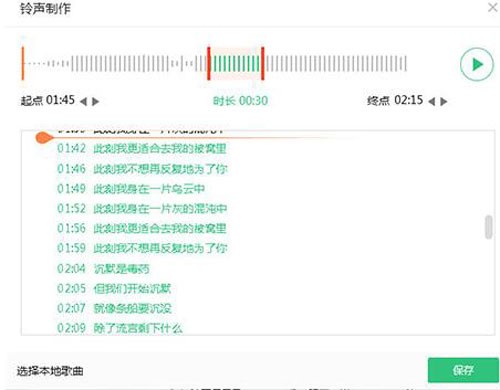Image resolution: width=500 pixels, height=390 pixels.
Task: Select lyric line at 02:09
Action: tap(120, 328)
